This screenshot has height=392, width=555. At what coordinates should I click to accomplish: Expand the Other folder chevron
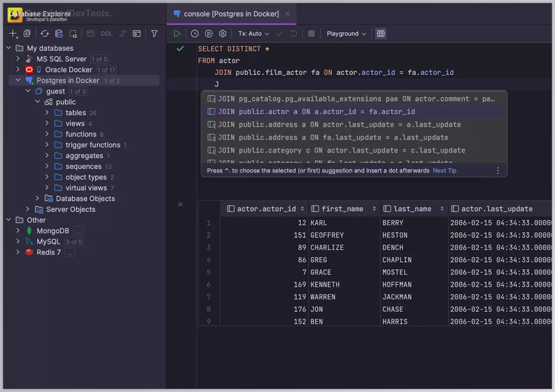coord(9,220)
